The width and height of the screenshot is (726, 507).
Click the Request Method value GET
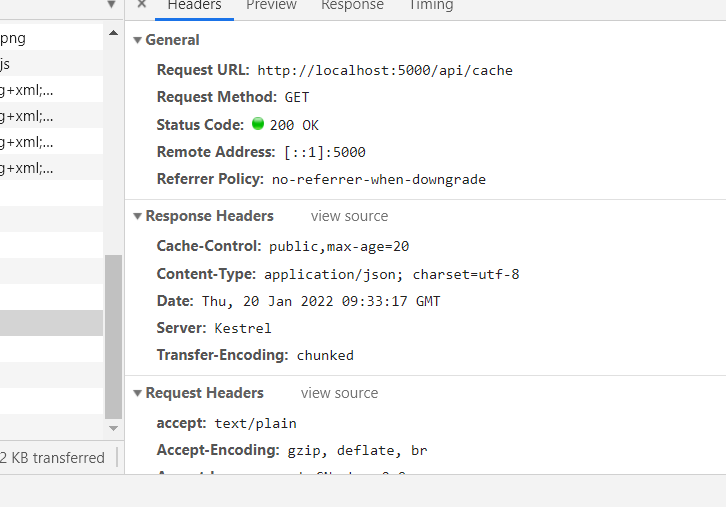pos(297,97)
